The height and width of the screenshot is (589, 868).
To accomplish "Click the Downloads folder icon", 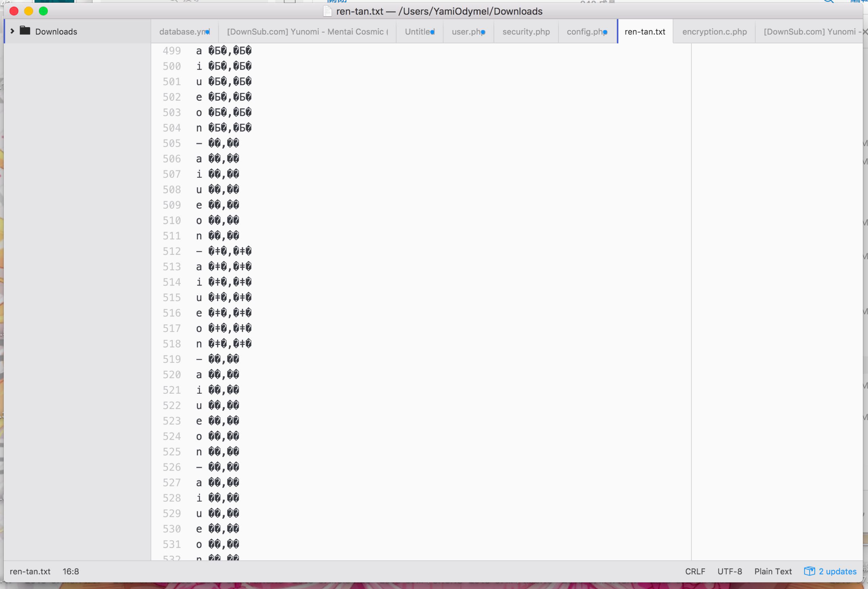I will (x=25, y=31).
